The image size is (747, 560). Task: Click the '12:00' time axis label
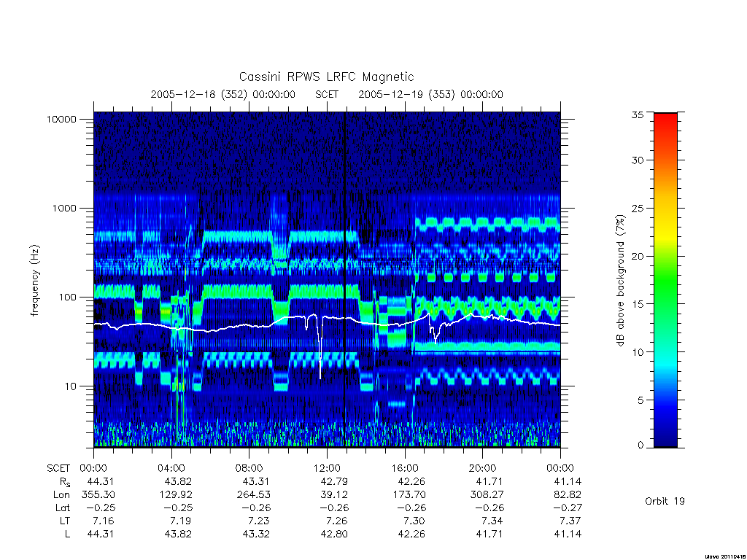pos(327,469)
